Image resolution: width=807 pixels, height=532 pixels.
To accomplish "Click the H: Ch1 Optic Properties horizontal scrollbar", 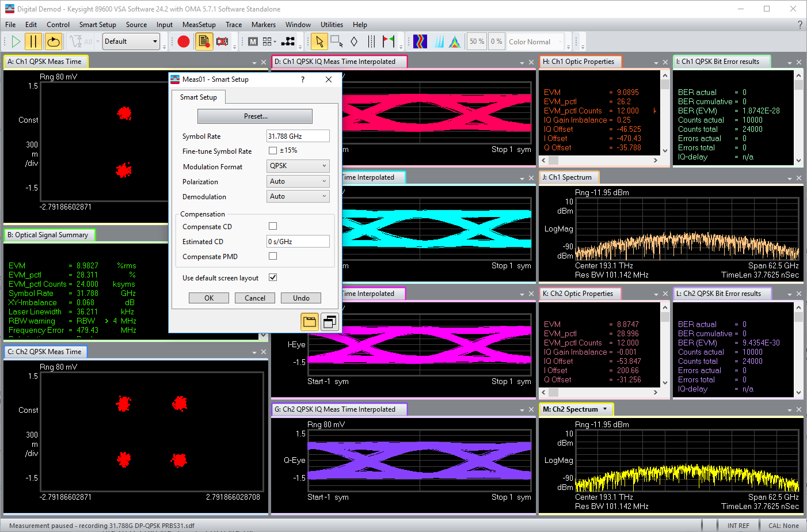I will click(x=599, y=161).
